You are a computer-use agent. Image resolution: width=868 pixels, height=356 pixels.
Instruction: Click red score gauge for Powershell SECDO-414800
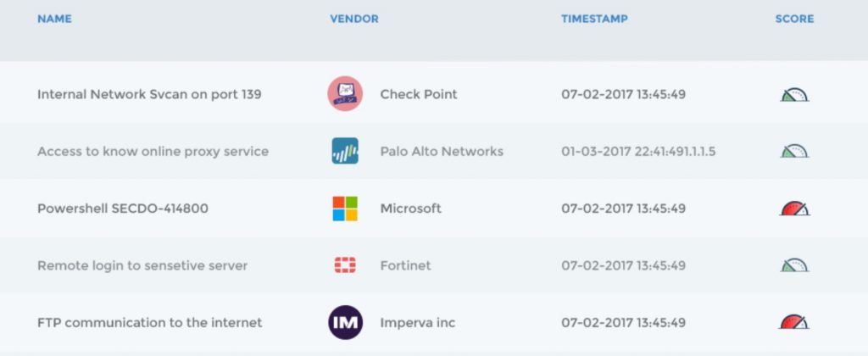(x=794, y=209)
